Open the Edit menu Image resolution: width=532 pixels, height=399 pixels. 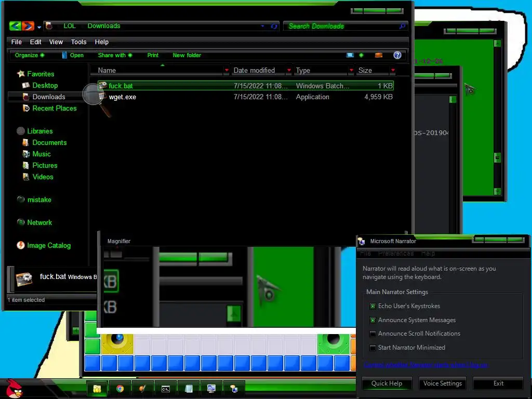point(35,42)
